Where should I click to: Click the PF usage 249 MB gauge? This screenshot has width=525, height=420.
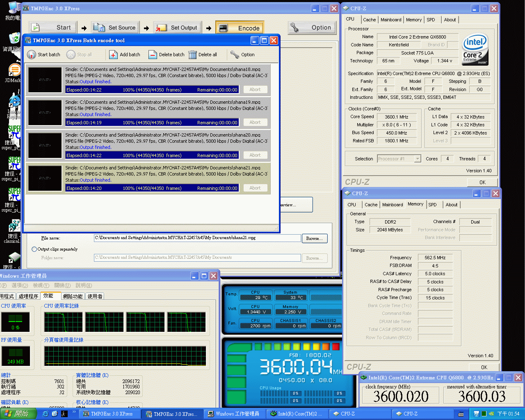(16, 356)
